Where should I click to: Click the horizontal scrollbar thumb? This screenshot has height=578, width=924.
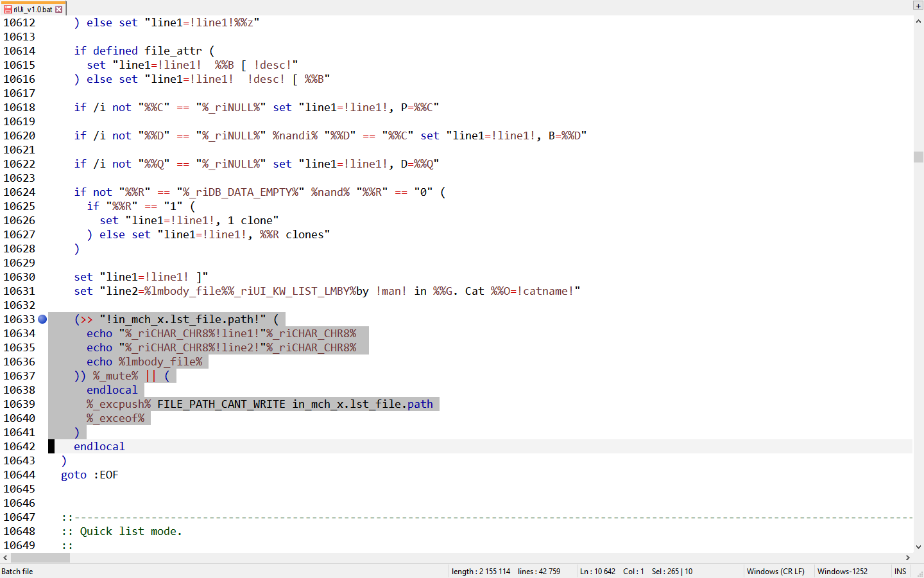pyautogui.click(x=40, y=557)
